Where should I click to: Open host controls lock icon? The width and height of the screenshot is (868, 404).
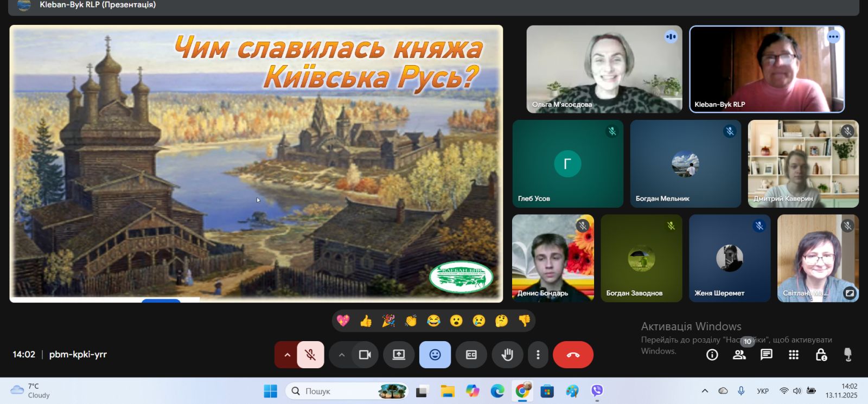pyautogui.click(x=821, y=355)
